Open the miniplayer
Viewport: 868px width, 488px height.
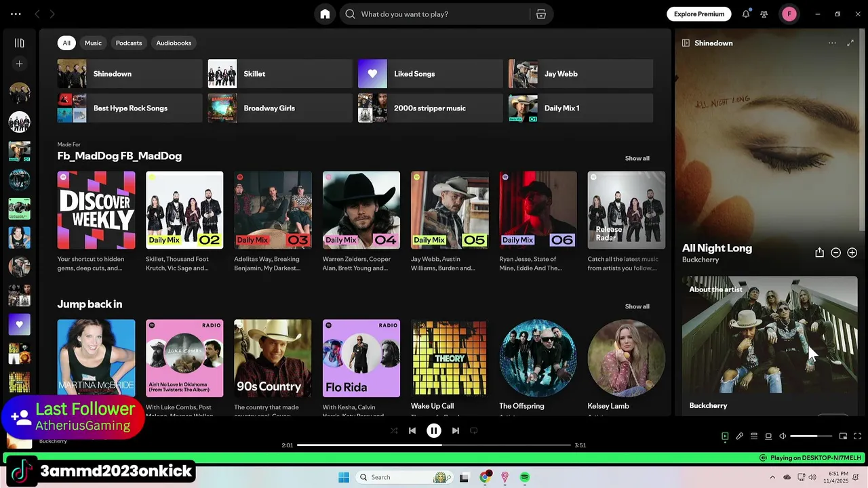click(843, 436)
